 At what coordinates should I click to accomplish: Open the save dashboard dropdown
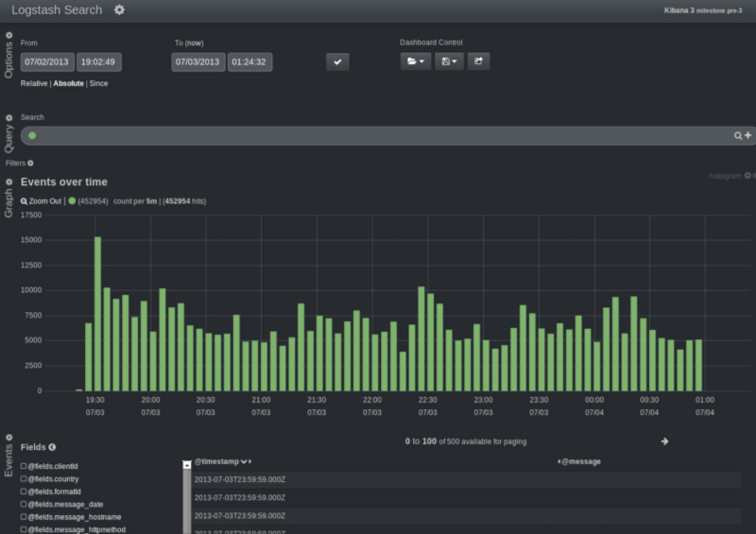pyautogui.click(x=449, y=61)
